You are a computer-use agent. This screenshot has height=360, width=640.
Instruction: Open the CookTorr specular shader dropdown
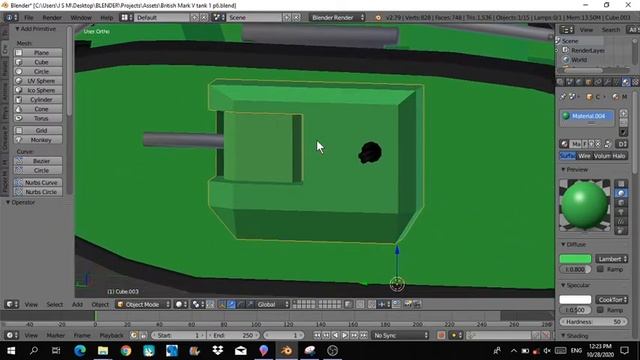(x=612, y=300)
